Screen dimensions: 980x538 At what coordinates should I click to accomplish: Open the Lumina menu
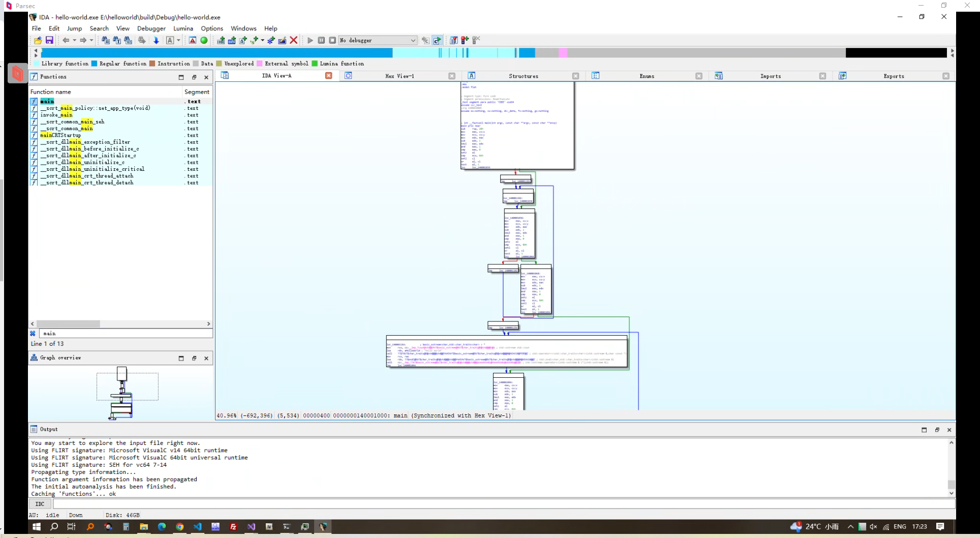tap(183, 28)
